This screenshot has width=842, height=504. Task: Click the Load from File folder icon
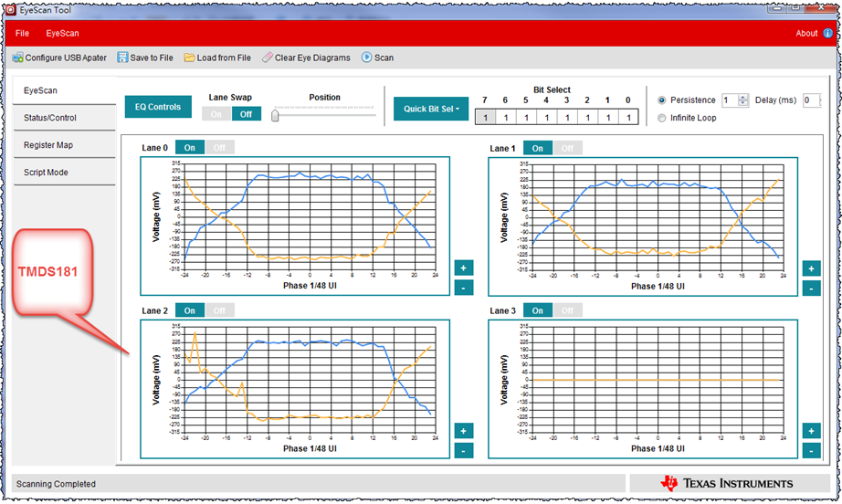click(x=189, y=58)
